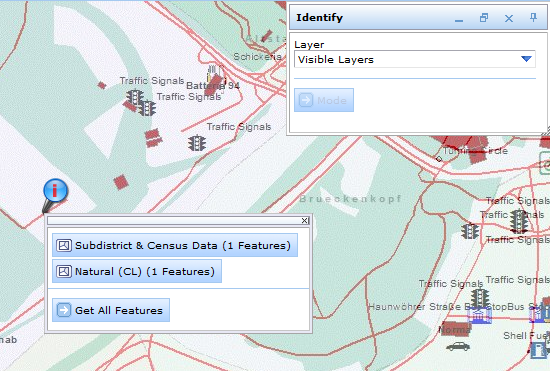
Task: Click the Schickeria map label
Action: [x=257, y=56]
